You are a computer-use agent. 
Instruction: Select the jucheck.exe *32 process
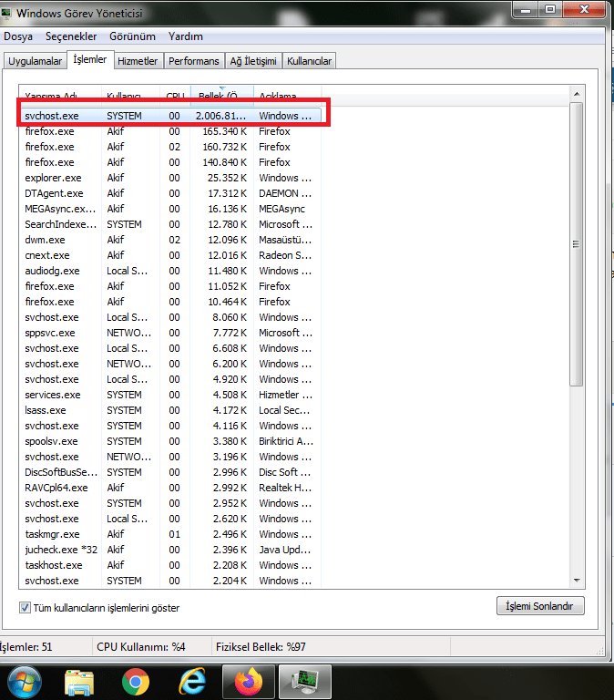pyautogui.click(x=170, y=550)
